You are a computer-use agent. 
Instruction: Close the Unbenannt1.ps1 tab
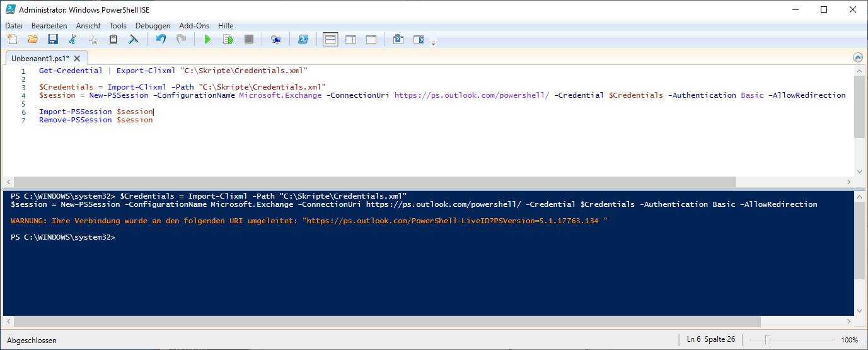coord(77,58)
